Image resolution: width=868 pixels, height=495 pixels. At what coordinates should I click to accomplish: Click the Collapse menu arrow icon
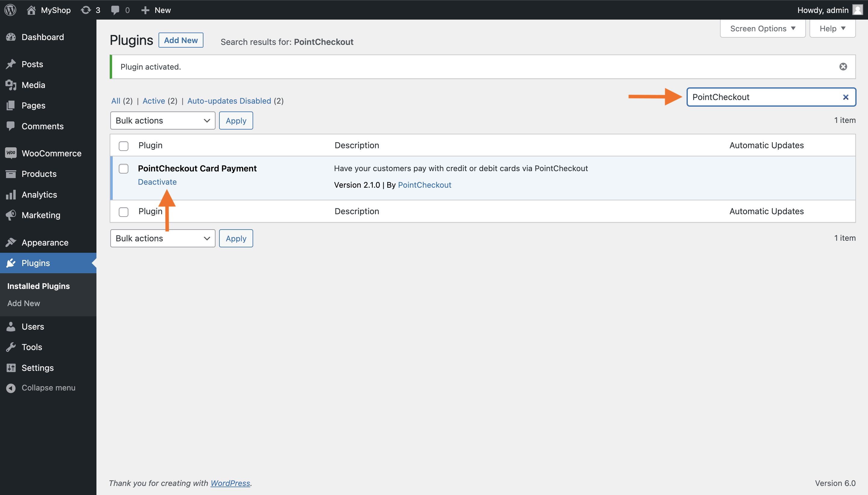tap(11, 388)
